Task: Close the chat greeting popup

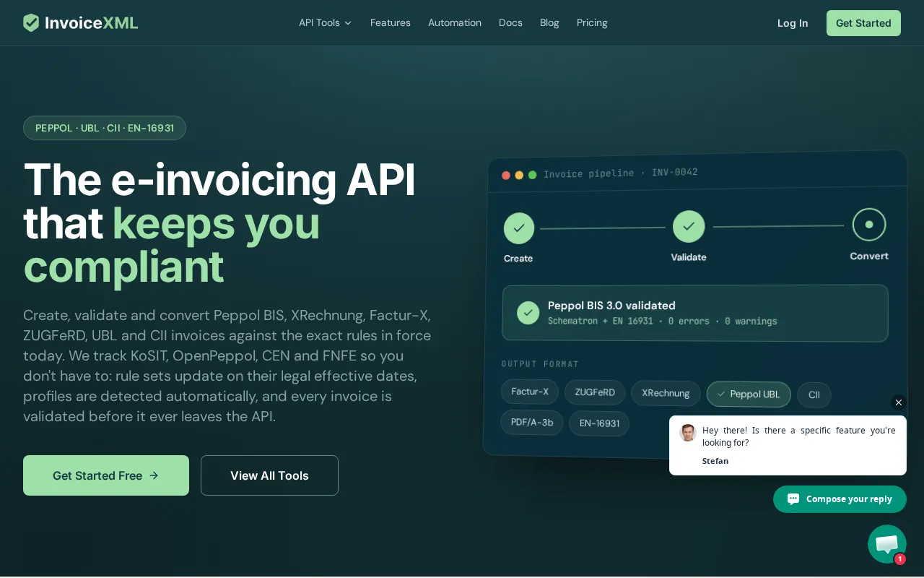Action: [x=899, y=402]
